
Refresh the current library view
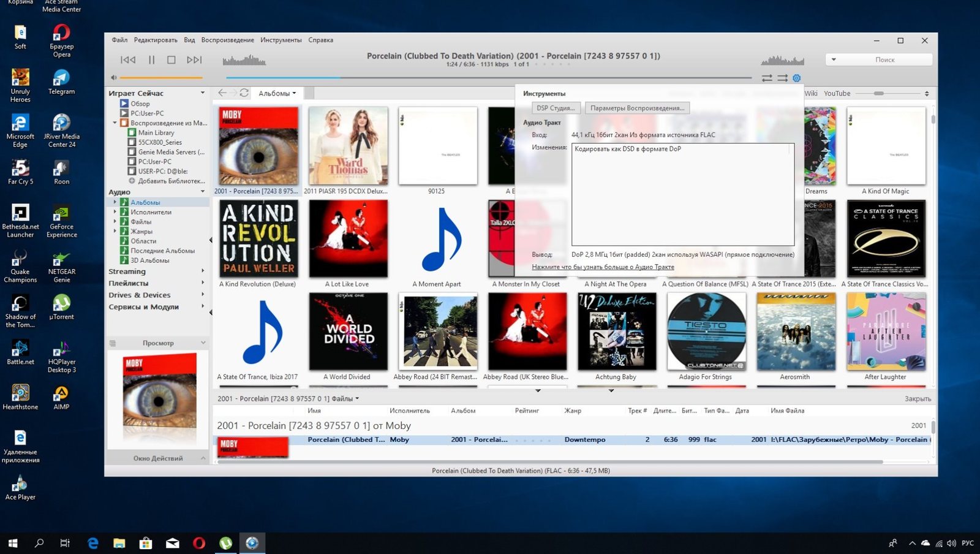coord(244,93)
